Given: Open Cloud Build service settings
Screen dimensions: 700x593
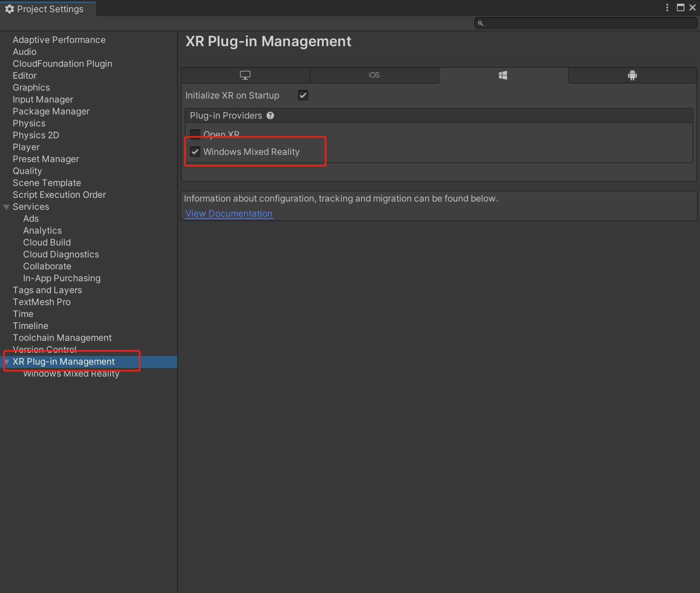Looking at the screenshot, I should pyautogui.click(x=47, y=243).
